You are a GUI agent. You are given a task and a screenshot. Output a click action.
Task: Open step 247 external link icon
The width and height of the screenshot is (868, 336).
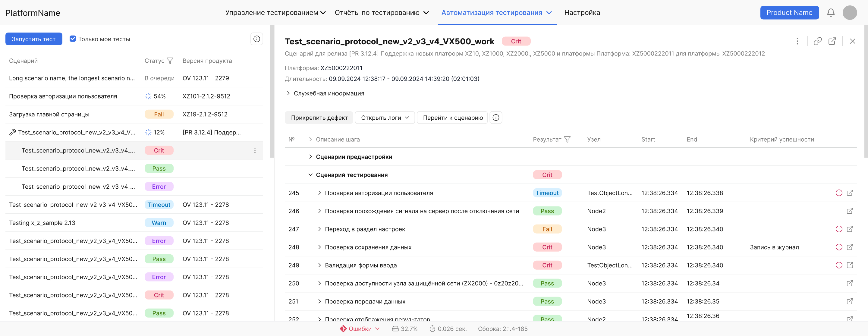pyautogui.click(x=850, y=230)
